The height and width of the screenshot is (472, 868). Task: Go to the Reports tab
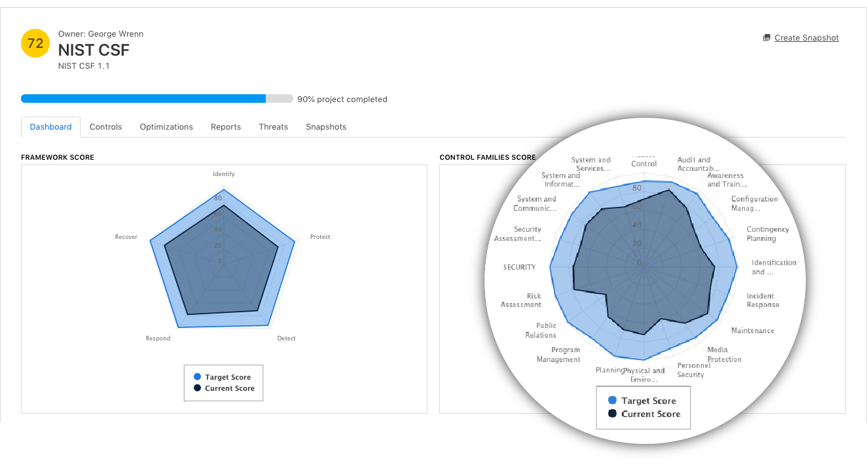click(226, 127)
